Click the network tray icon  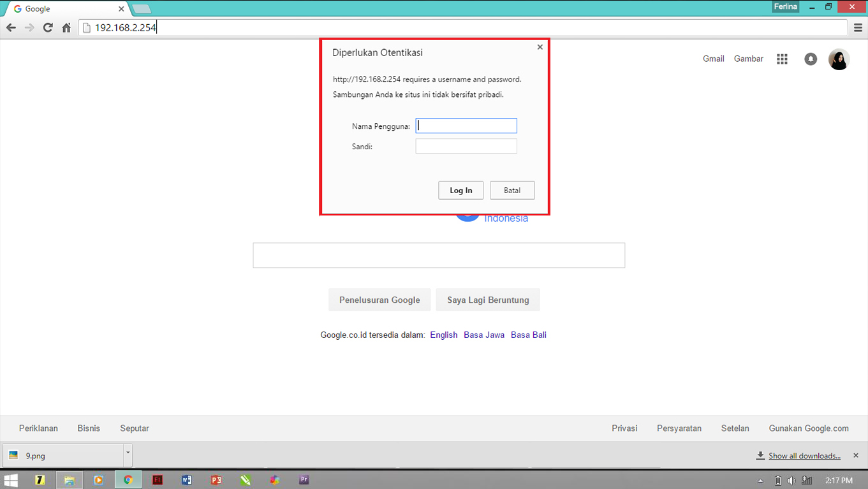[x=807, y=481]
